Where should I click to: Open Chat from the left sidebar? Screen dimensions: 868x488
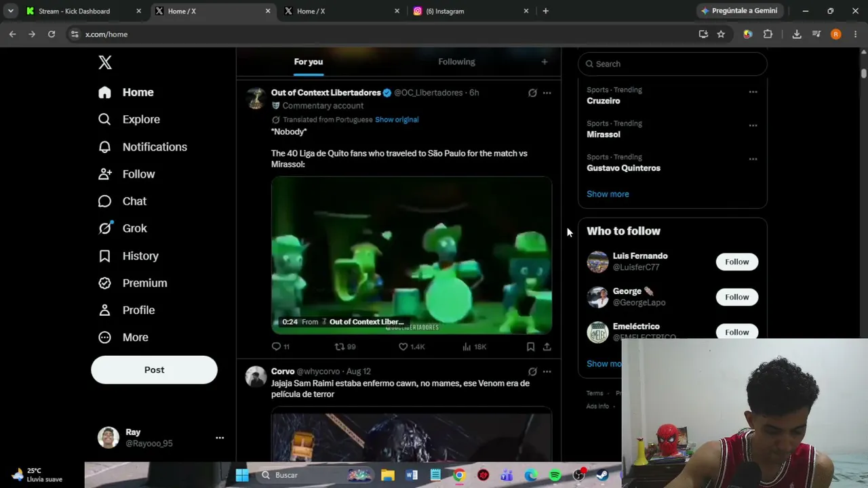pyautogui.click(x=122, y=201)
